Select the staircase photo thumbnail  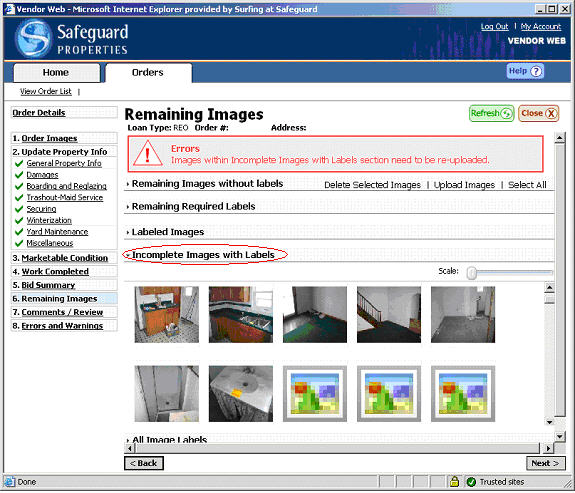click(x=389, y=315)
